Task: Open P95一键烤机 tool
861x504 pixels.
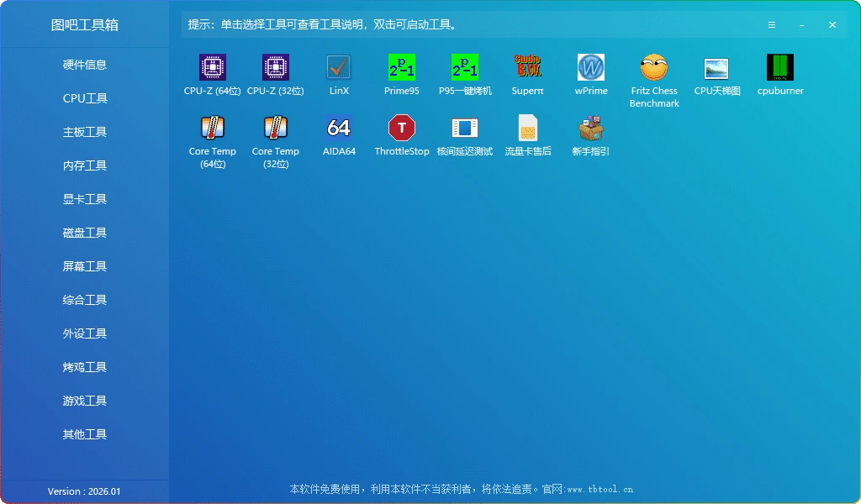Action: click(x=464, y=74)
